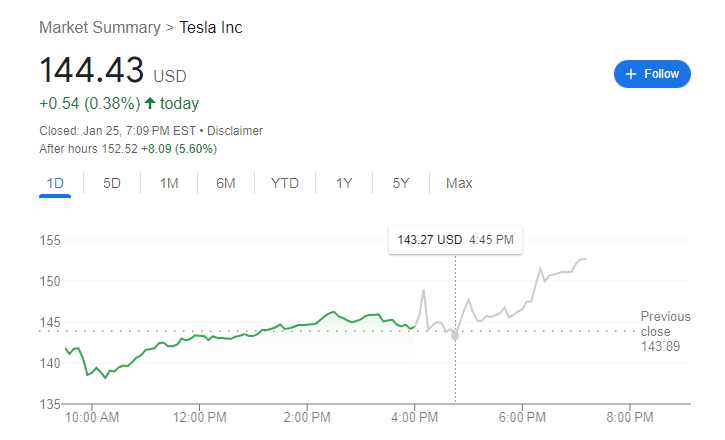Click the gray marker dot on chart line
Viewport: 725px width, 440px height.
point(455,336)
